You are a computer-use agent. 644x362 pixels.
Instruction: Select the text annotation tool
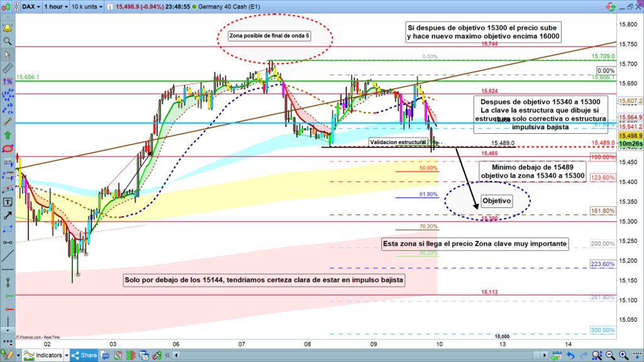coord(7,202)
